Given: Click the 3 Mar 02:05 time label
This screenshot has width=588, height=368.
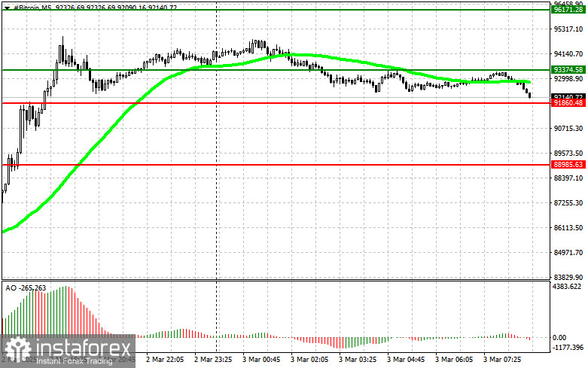Looking at the screenshot, I should (x=309, y=360).
